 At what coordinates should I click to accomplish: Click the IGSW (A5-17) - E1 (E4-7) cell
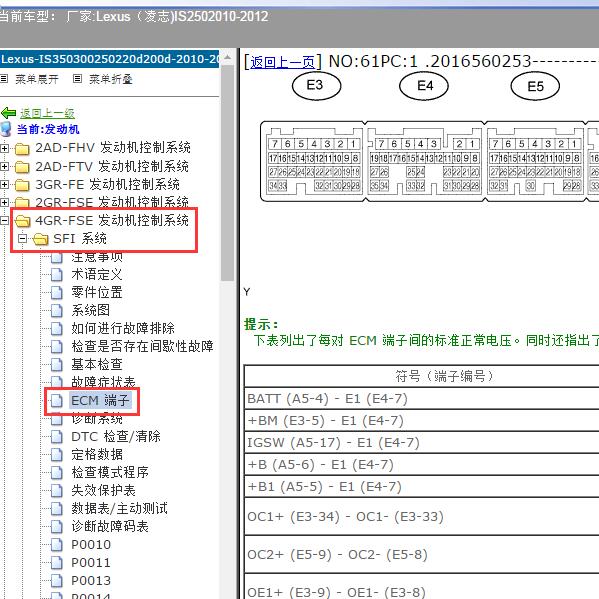click(421, 443)
